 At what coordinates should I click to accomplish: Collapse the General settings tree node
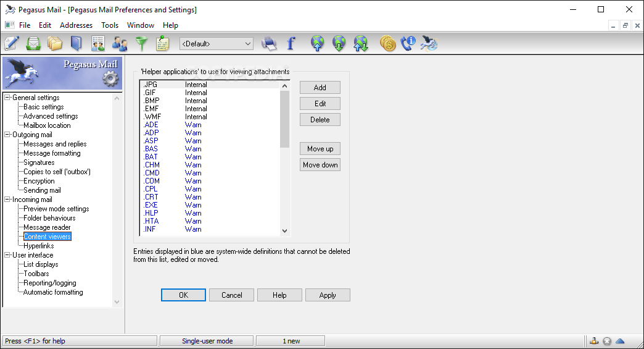pos(7,98)
